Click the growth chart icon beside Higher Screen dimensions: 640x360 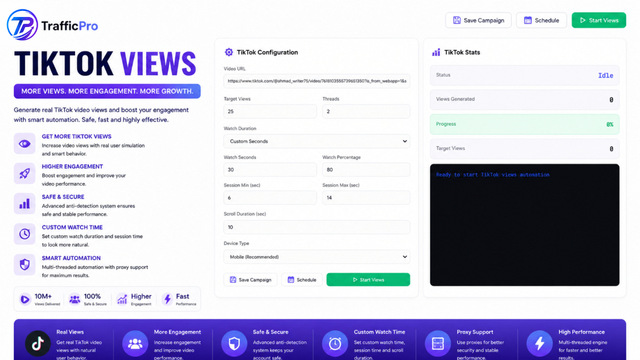122,299
